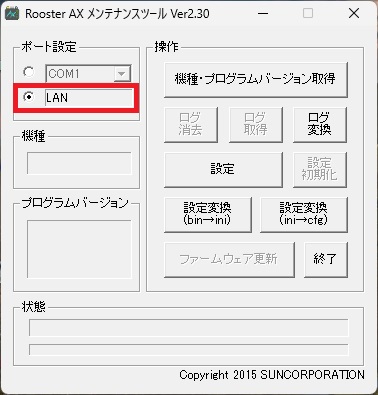Viewport: 378px width, 395px height.
Task: Click the upper 状態 status text field
Action: pos(189,328)
